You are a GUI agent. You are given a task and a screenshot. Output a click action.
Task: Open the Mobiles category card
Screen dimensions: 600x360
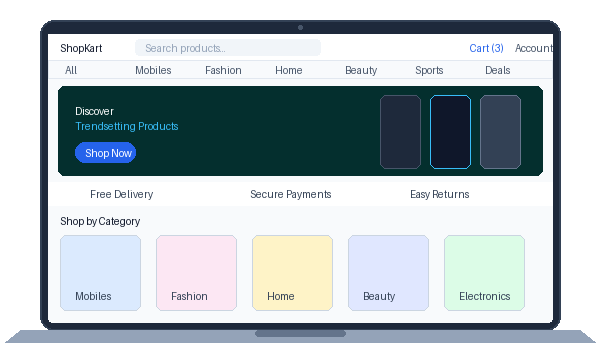(x=101, y=273)
